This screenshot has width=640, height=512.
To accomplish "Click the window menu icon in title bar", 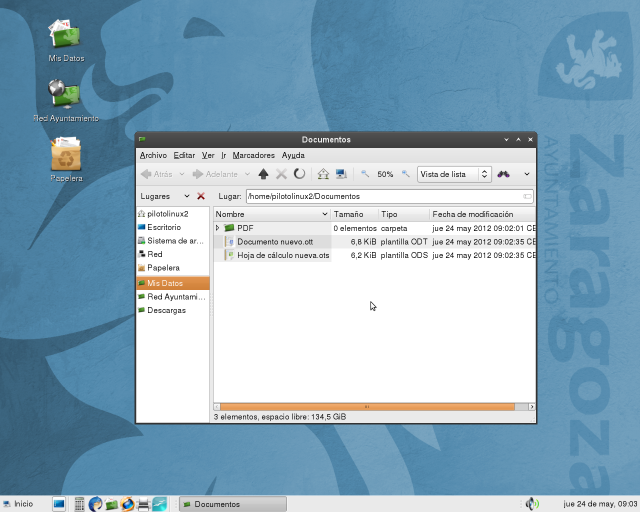I will (x=142, y=140).
